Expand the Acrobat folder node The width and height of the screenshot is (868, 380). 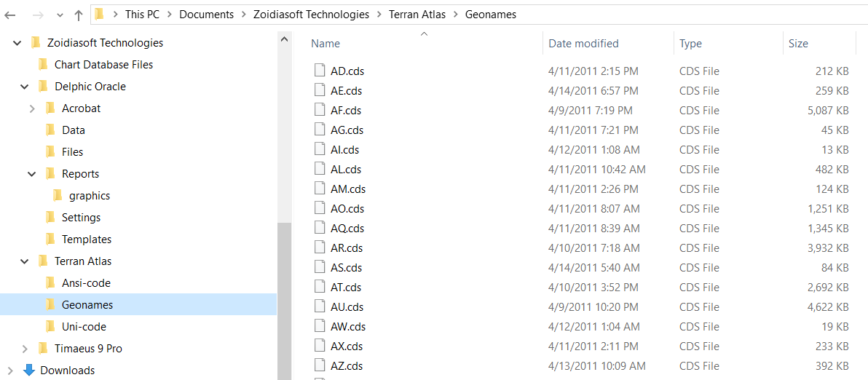tap(32, 108)
